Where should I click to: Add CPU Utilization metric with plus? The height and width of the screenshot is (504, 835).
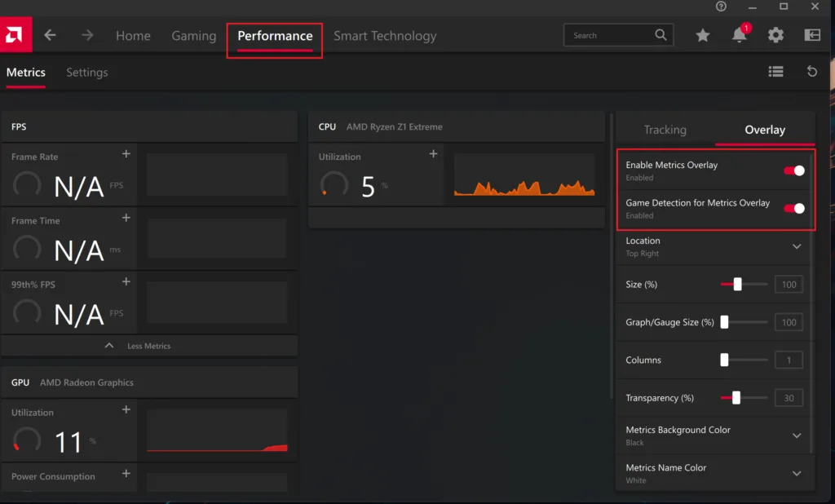pos(434,154)
